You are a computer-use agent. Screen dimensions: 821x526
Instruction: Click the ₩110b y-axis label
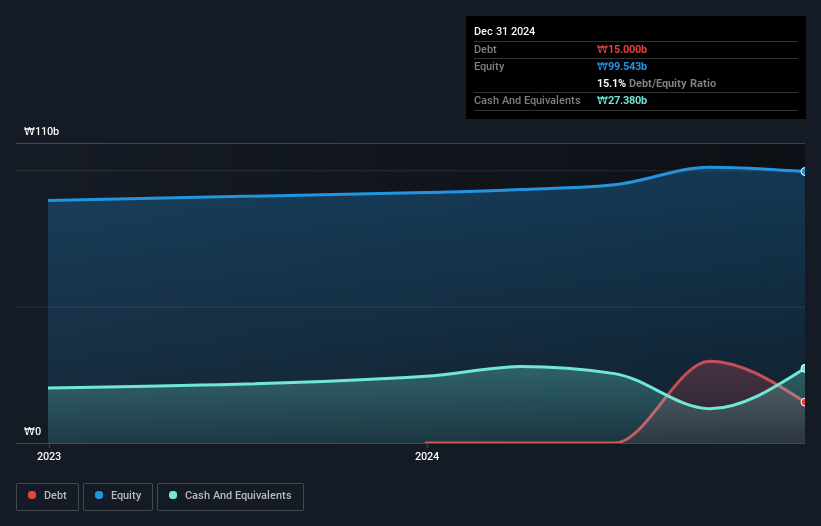coord(41,131)
